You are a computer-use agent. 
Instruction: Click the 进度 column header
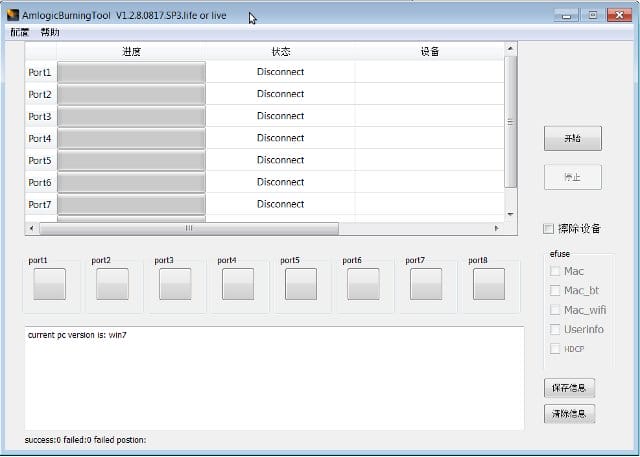click(x=131, y=51)
